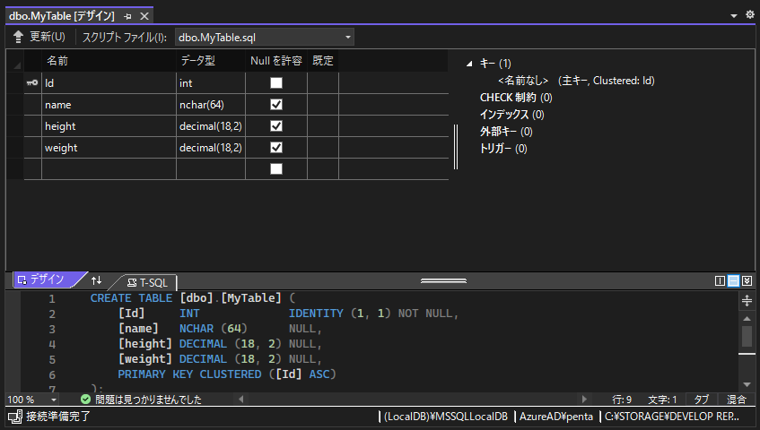
Task: Select the height name cell
Action: [109, 126]
